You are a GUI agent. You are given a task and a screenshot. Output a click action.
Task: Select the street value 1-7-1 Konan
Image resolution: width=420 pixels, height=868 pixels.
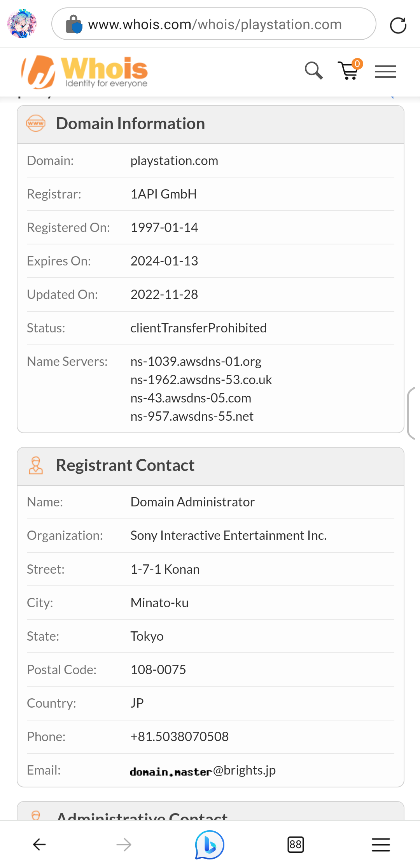tap(165, 569)
